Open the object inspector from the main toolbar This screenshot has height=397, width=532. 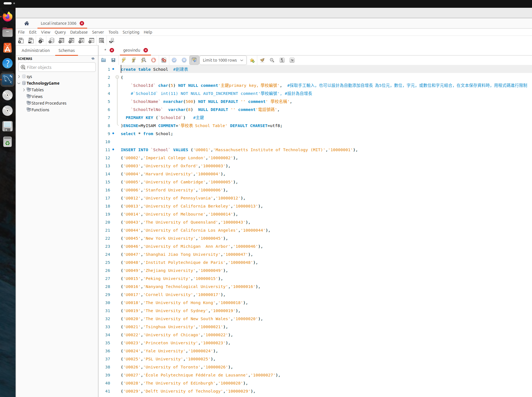click(x=41, y=41)
